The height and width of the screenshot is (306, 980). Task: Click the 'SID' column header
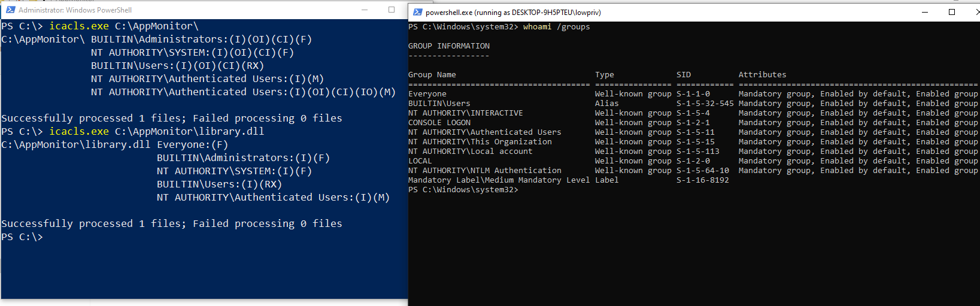click(x=684, y=75)
